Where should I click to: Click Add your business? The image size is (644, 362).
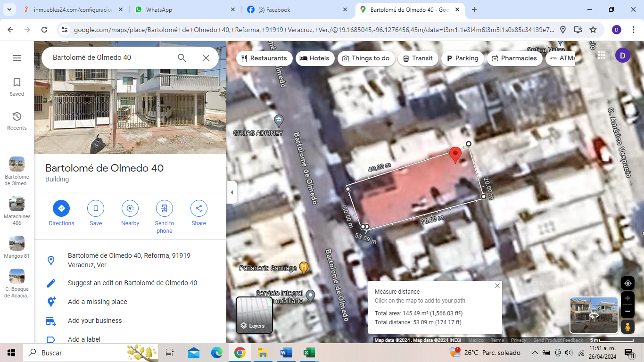click(130, 321)
